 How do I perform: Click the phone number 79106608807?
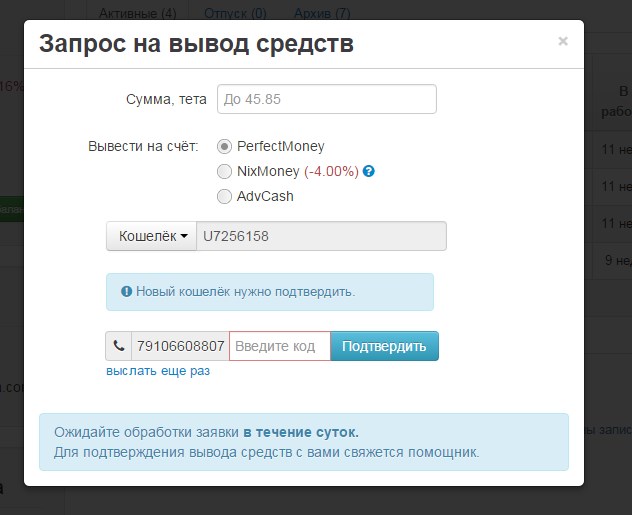click(180, 346)
